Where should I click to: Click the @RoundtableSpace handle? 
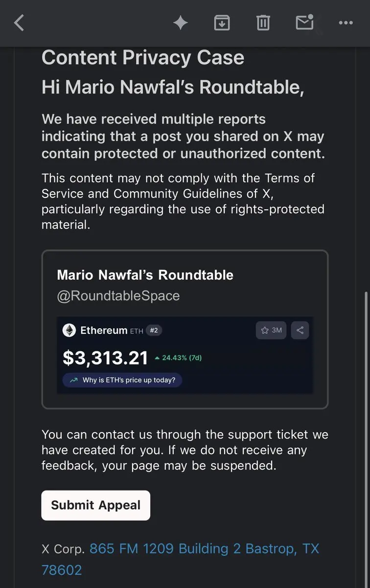coord(118,296)
